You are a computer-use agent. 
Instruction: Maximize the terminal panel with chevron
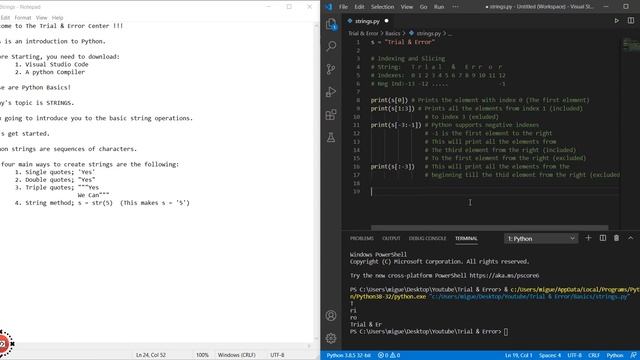pyautogui.click(x=631, y=238)
